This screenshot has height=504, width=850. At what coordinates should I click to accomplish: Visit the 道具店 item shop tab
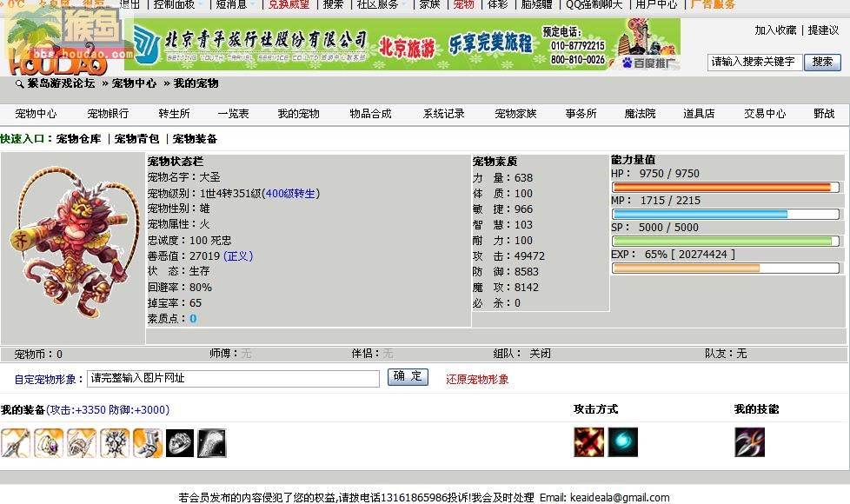tap(699, 114)
